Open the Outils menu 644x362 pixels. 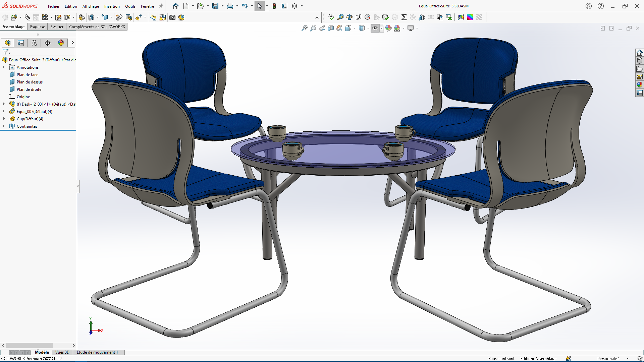click(x=130, y=6)
